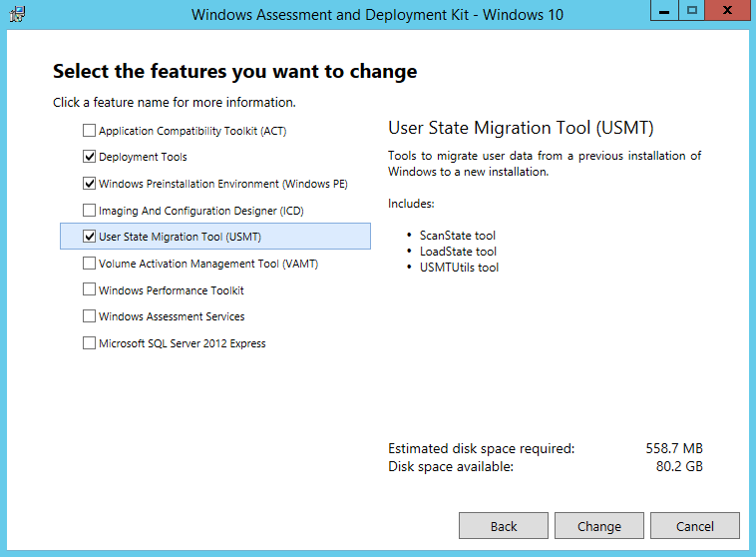Uncheck User State Migration Tool checkbox
The width and height of the screenshot is (756, 557).
[x=89, y=237]
